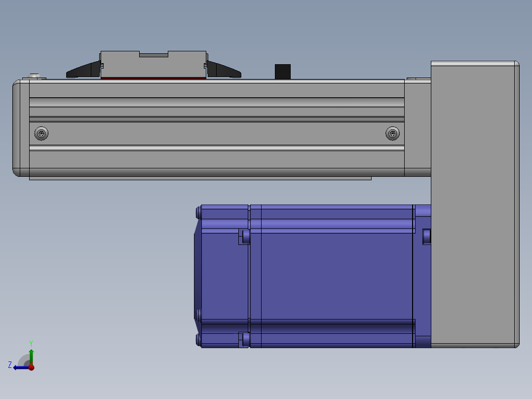The image size is (532, 399).
Task: Select the motor bolt next to gray housing
Action: [x=427, y=237]
